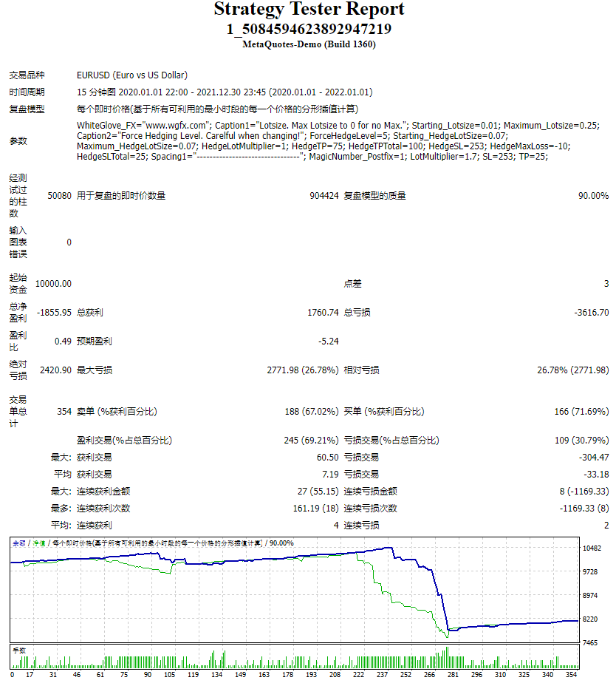Image resolution: width=616 pixels, height=683 pixels.
Task: Click the 10482 chart axis label
Action: (592, 548)
